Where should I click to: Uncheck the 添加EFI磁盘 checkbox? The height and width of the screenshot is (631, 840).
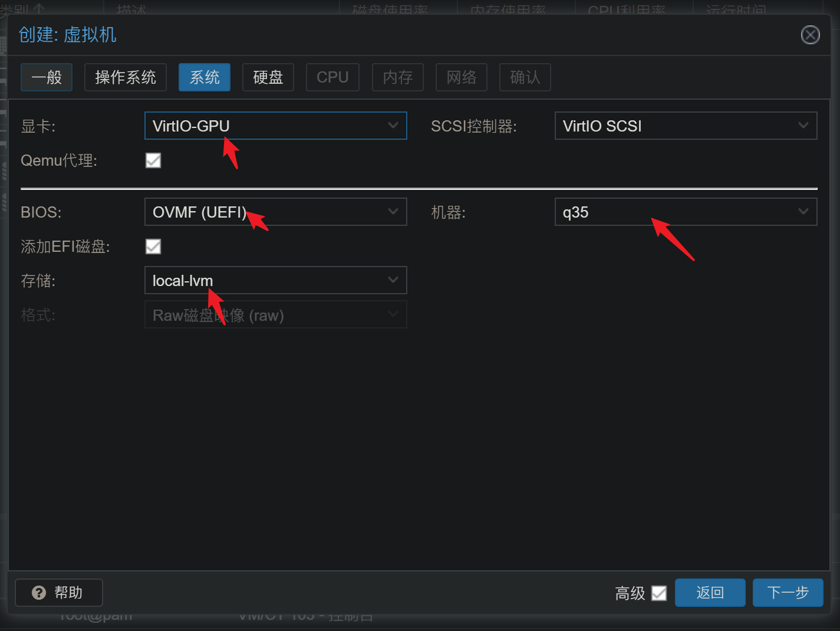153,247
